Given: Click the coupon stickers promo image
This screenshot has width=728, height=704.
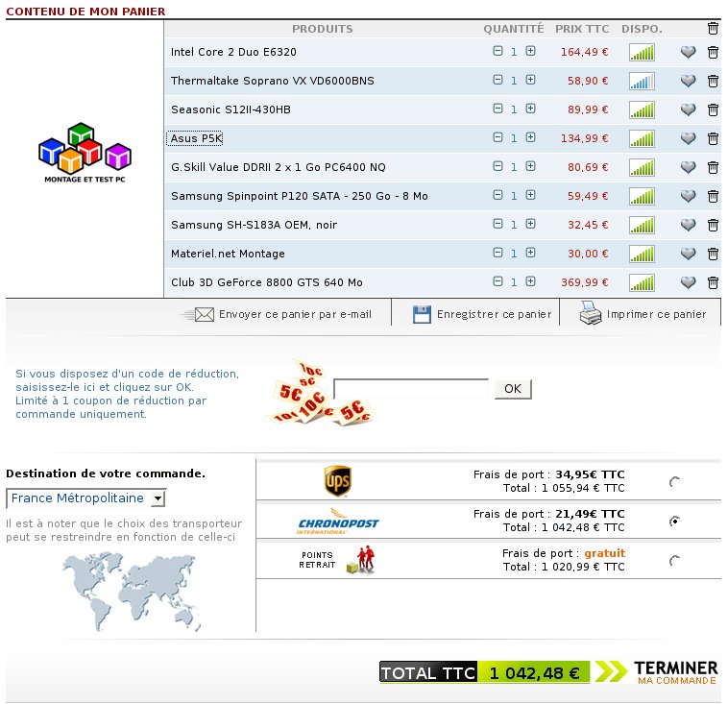Looking at the screenshot, I should pos(322,392).
